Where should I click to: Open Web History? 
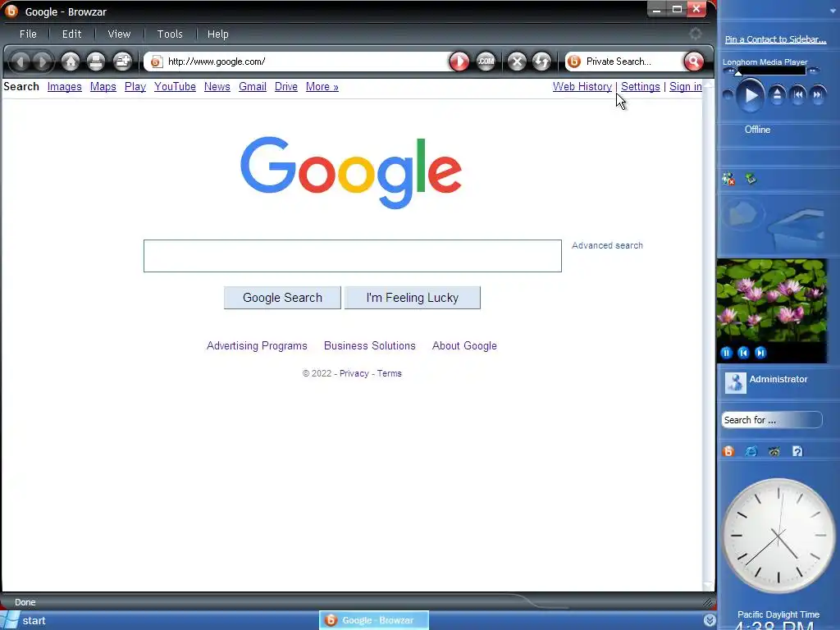point(582,87)
